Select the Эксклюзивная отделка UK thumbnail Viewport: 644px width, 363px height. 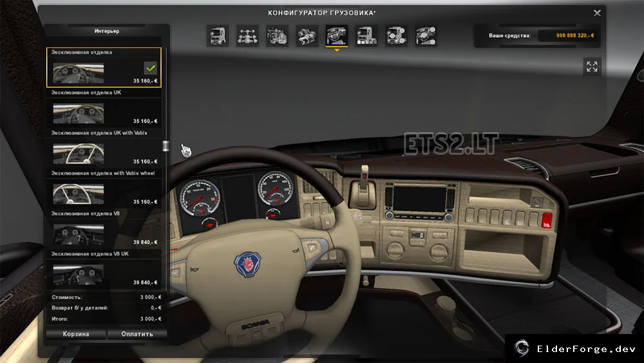click(79, 114)
